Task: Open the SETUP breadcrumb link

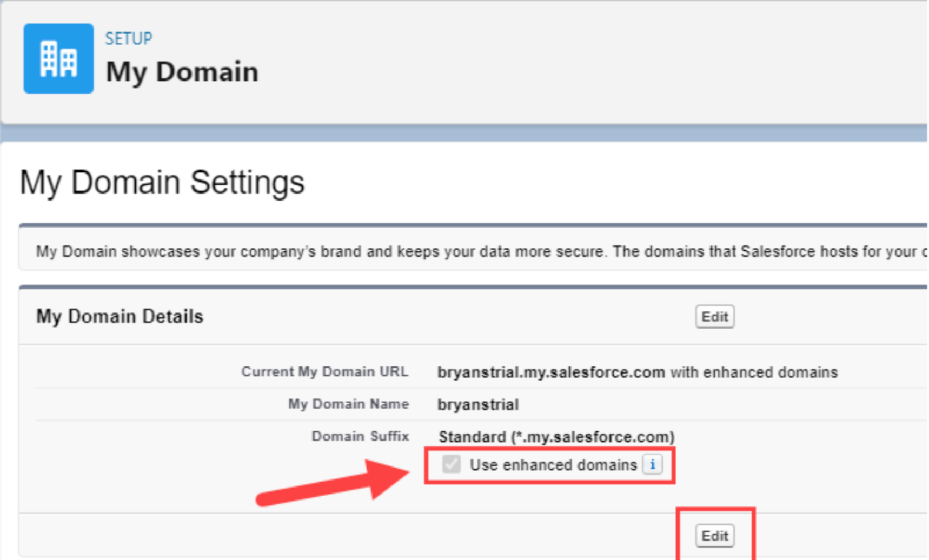Action: pos(129,38)
